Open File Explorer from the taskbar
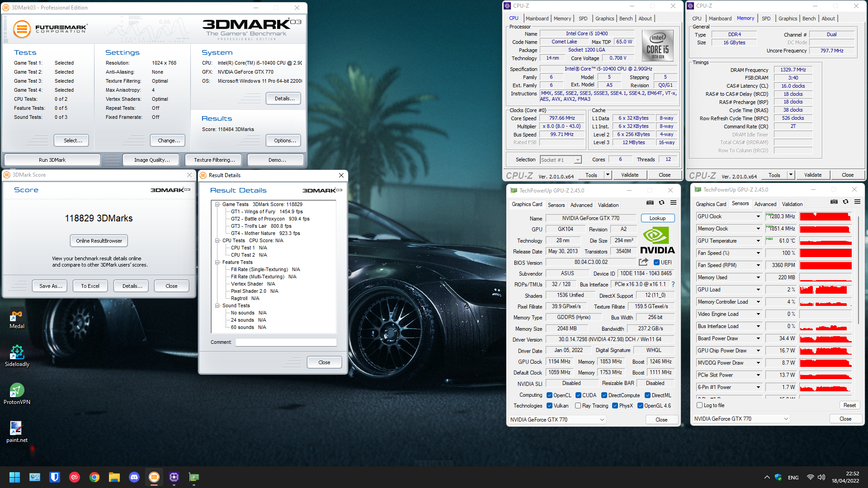The height and width of the screenshot is (488, 868). (114, 477)
